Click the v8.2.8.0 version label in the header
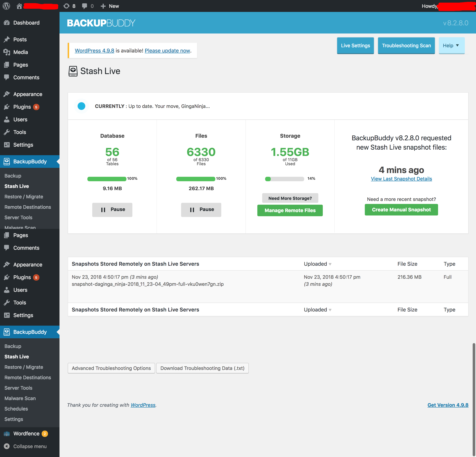This screenshot has width=476, height=457. [456, 23]
